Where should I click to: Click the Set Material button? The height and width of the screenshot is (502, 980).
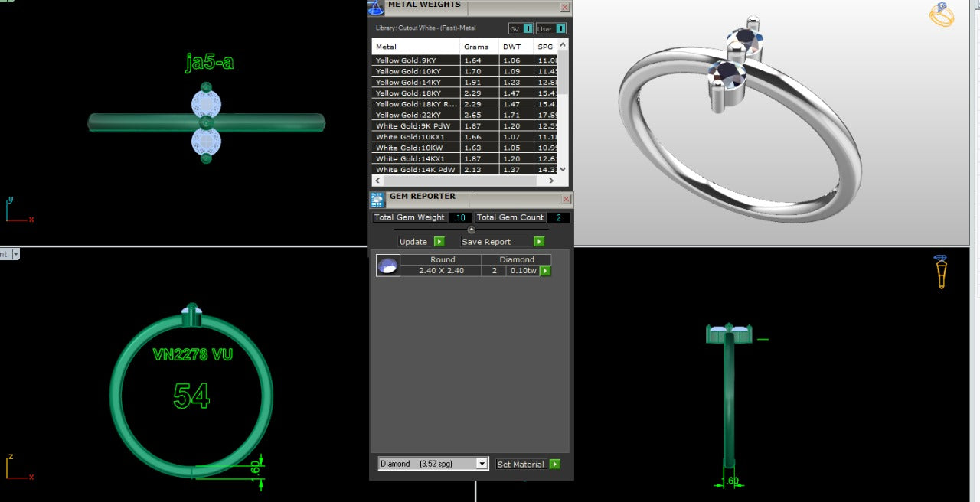point(521,464)
